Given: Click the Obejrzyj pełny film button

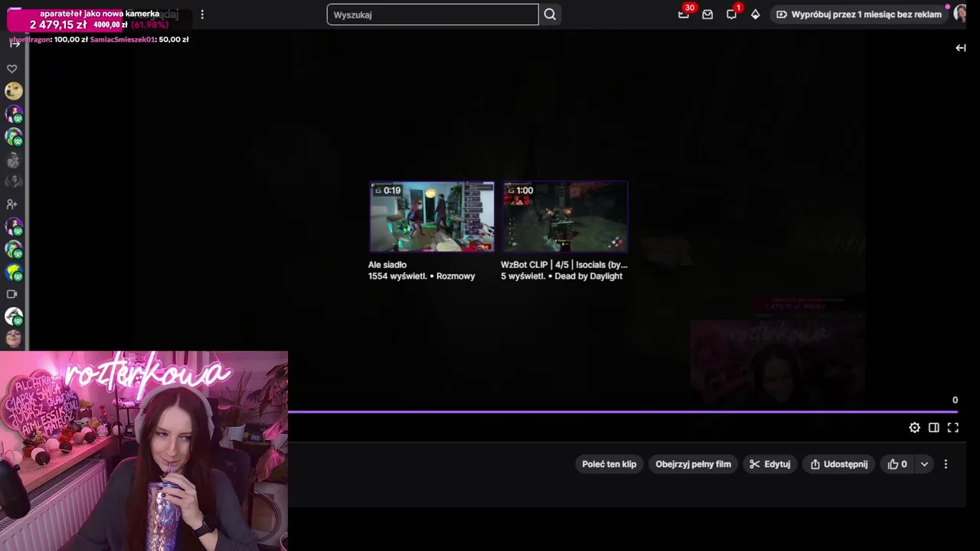Looking at the screenshot, I should click(693, 465).
